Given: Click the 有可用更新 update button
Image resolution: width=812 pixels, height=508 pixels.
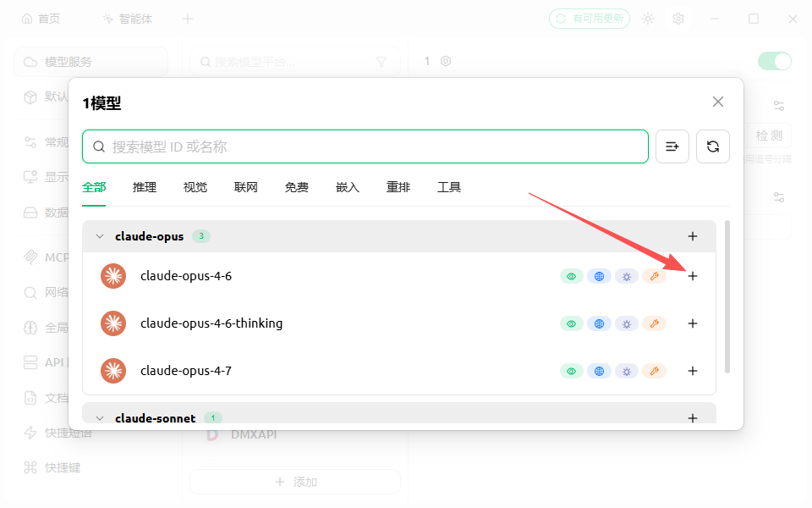Looking at the screenshot, I should coord(590,19).
